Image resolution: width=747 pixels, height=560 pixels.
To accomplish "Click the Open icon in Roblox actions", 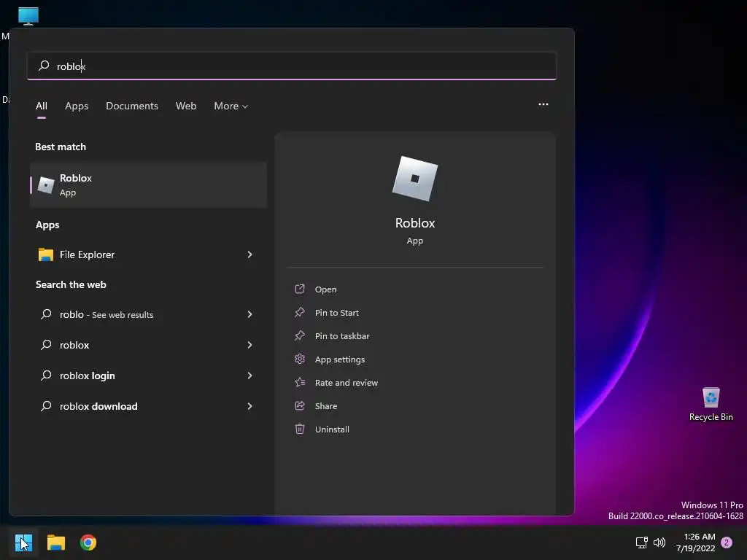I will 300,289.
